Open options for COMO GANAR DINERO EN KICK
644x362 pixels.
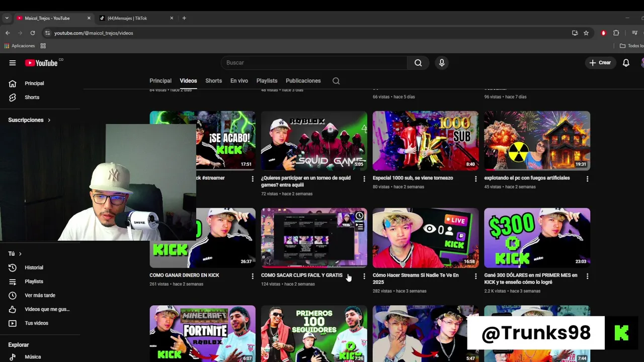[253, 276]
